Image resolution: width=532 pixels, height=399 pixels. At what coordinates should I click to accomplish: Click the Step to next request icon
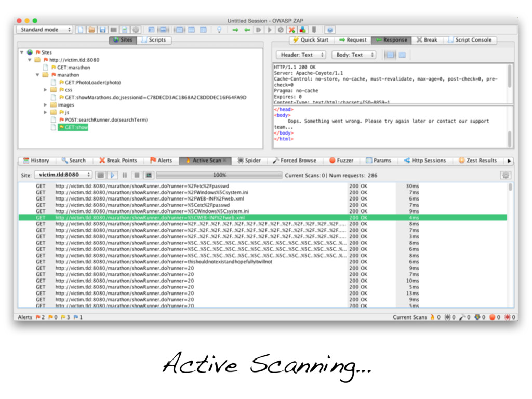point(259,30)
